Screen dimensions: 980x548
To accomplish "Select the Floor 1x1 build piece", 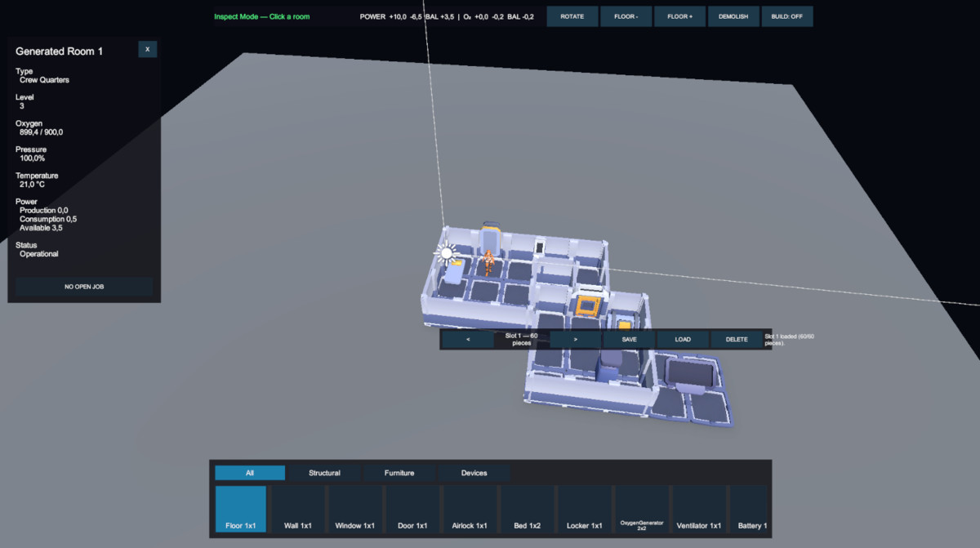I will pyautogui.click(x=240, y=509).
